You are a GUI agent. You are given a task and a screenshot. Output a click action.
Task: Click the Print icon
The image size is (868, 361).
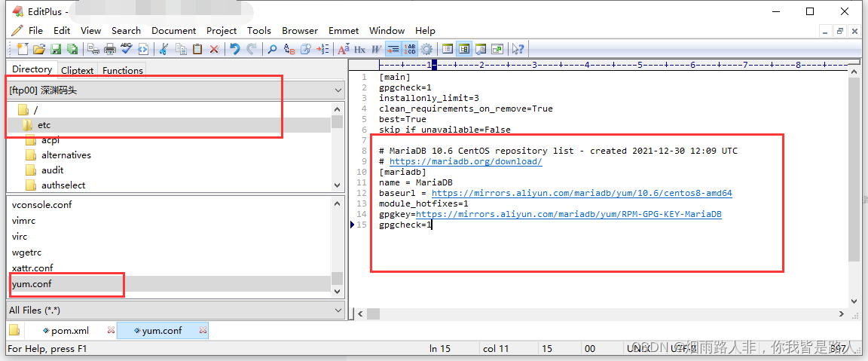[x=109, y=49]
